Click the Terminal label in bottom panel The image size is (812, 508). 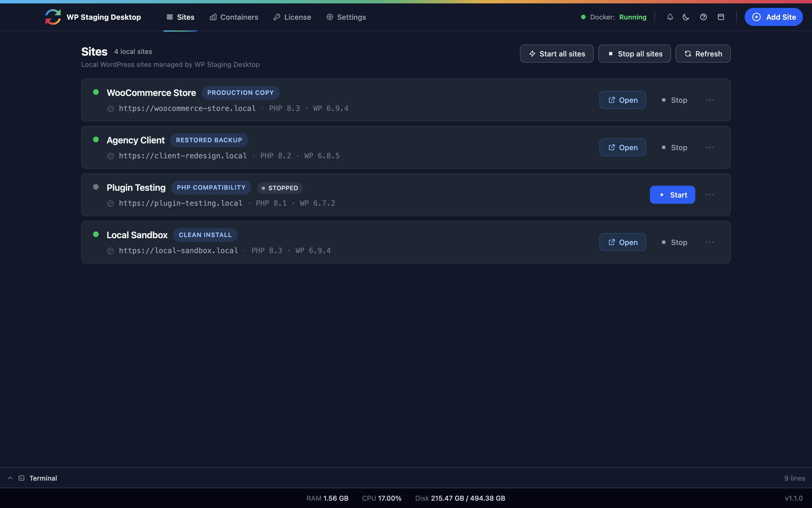43,478
